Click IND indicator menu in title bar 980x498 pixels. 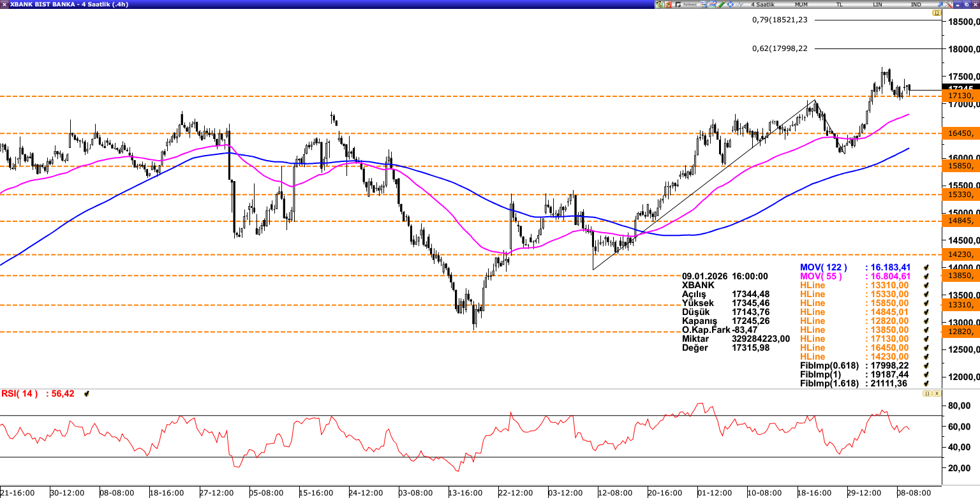[916, 4]
